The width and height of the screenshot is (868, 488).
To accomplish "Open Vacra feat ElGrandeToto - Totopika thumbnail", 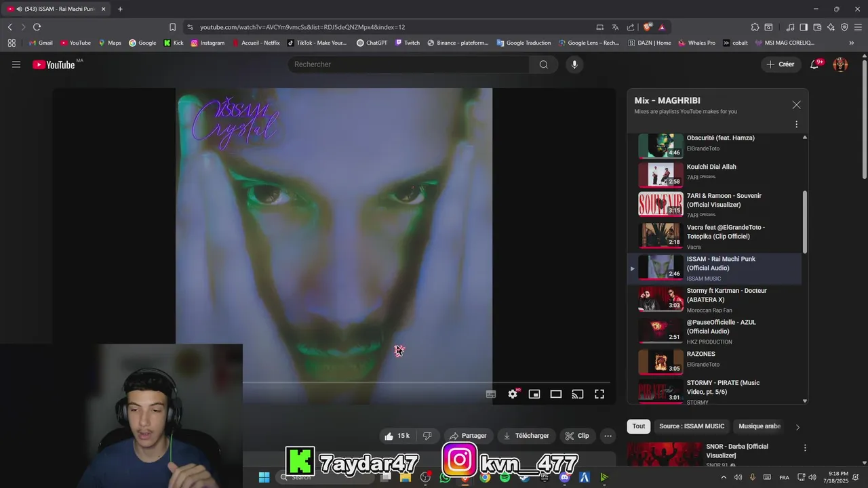I will tap(660, 235).
